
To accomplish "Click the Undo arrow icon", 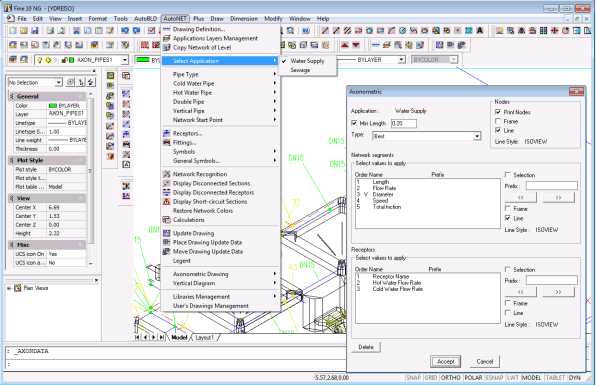I will 125,31.
